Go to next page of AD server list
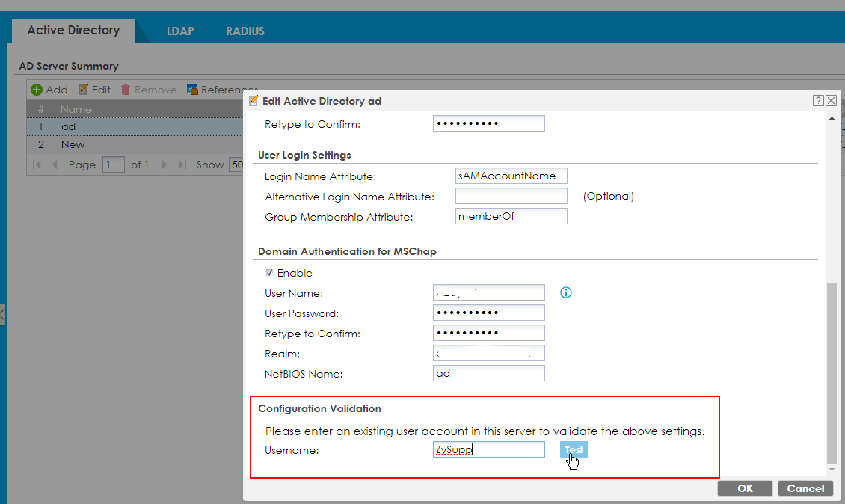845x504 pixels. tap(165, 165)
